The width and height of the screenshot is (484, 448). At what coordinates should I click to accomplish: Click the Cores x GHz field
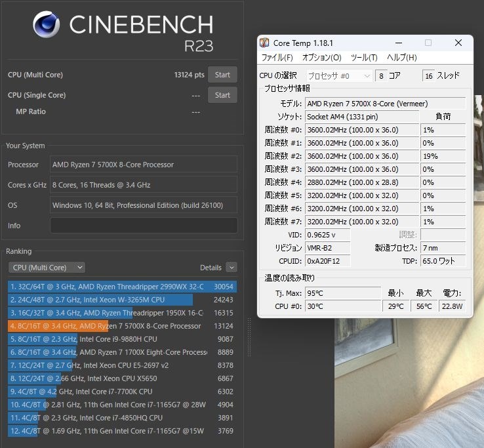[144, 184]
